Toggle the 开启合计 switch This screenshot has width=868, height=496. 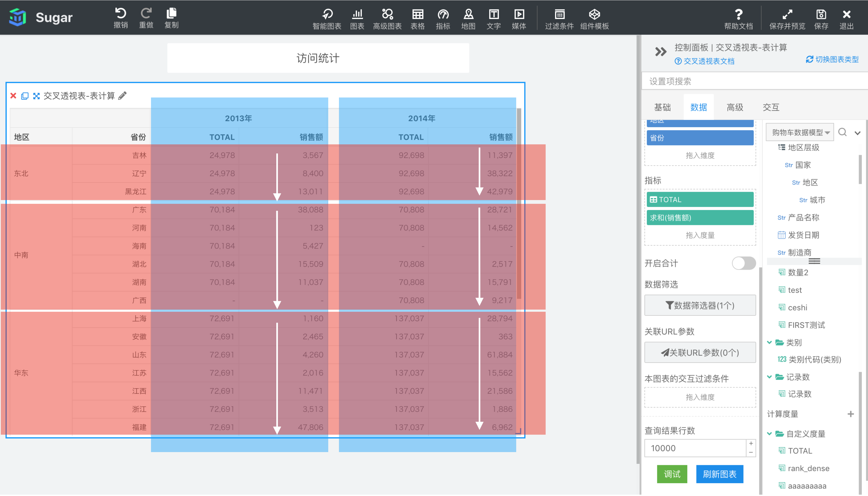744,263
